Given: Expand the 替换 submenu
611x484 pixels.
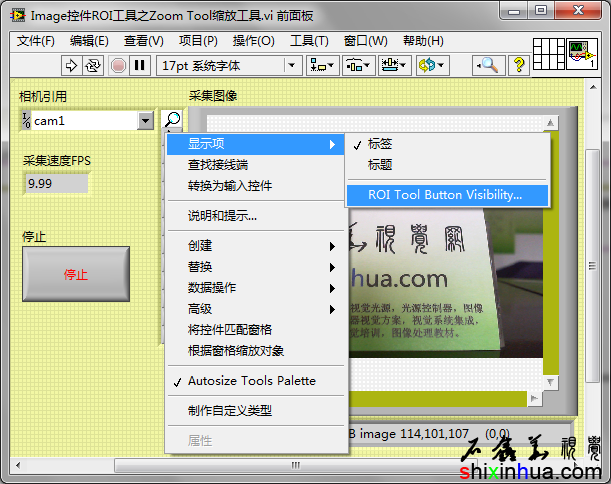Looking at the screenshot, I should pyautogui.click(x=255, y=267).
